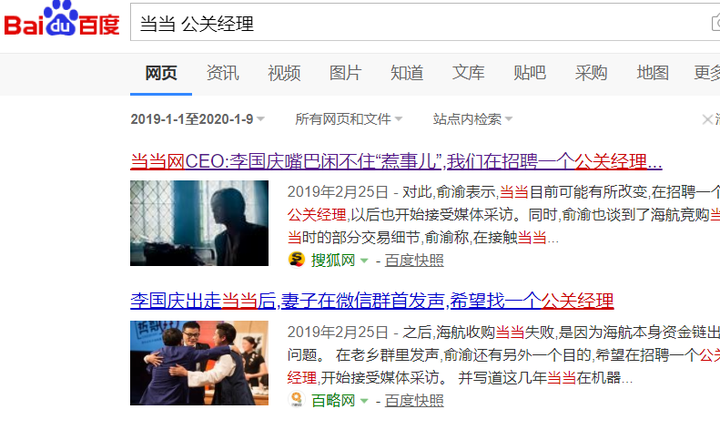Switch to the 贴吧 tab
Viewport: 720px width, 430px height.
(529, 73)
